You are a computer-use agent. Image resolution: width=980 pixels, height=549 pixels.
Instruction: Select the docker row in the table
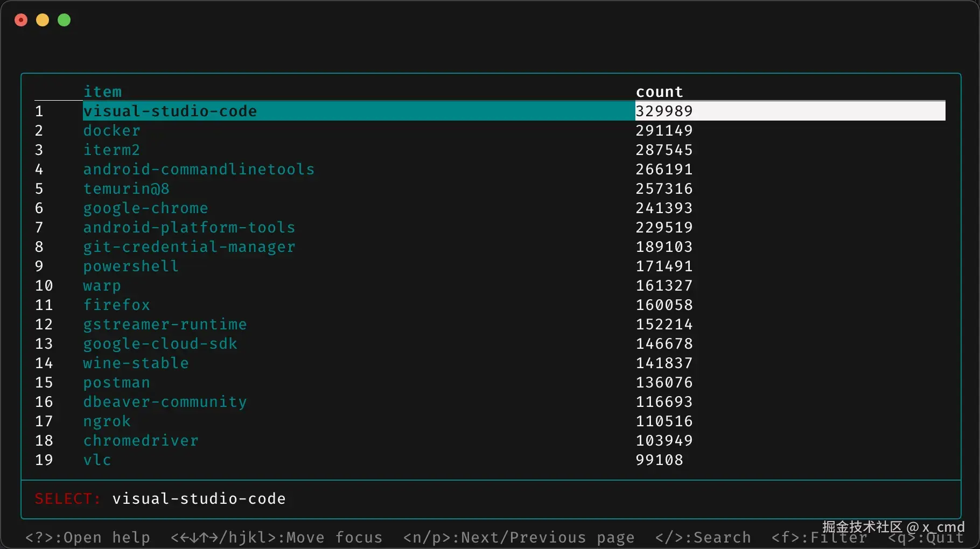coord(111,130)
